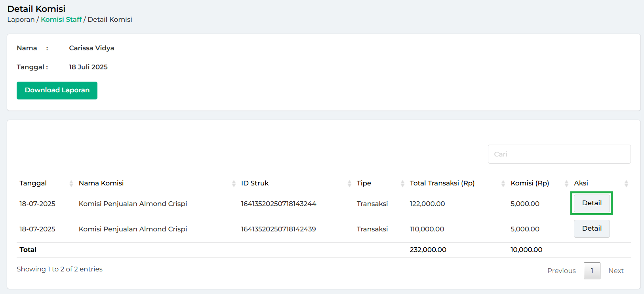Click the Total row label

[28, 250]
